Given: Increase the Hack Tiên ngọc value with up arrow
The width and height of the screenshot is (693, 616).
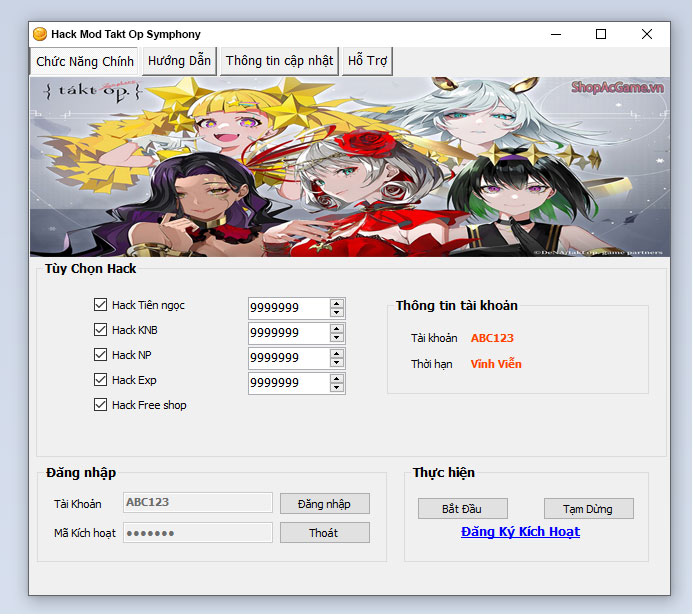Looking at the screenshot, I should 337,303.
